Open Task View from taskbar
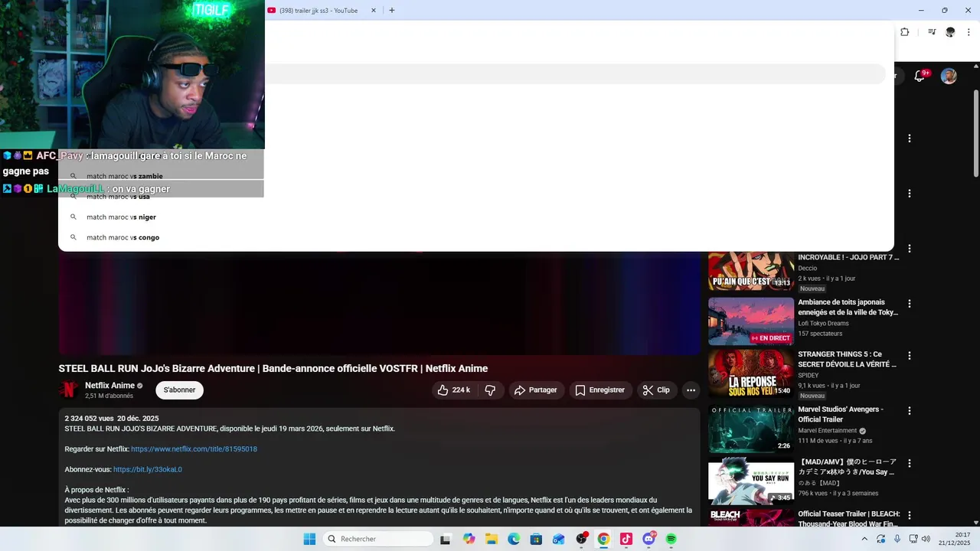 click(x=446, y=539)
